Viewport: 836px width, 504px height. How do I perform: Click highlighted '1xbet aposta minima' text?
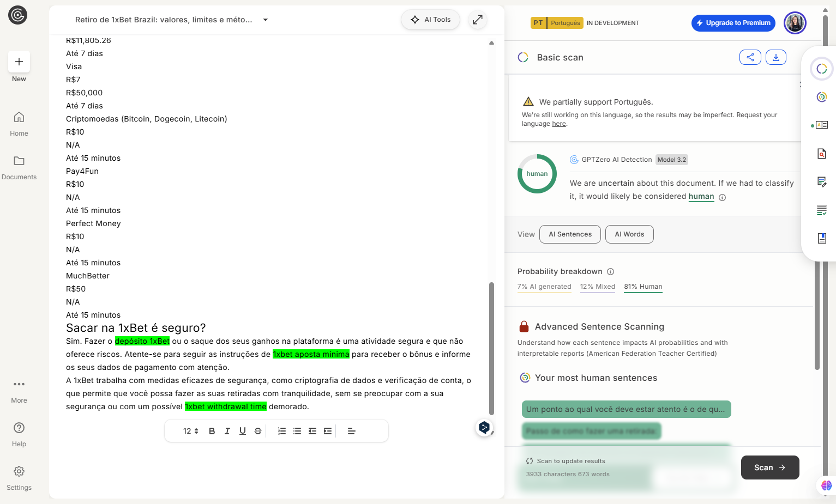[311, 354]
